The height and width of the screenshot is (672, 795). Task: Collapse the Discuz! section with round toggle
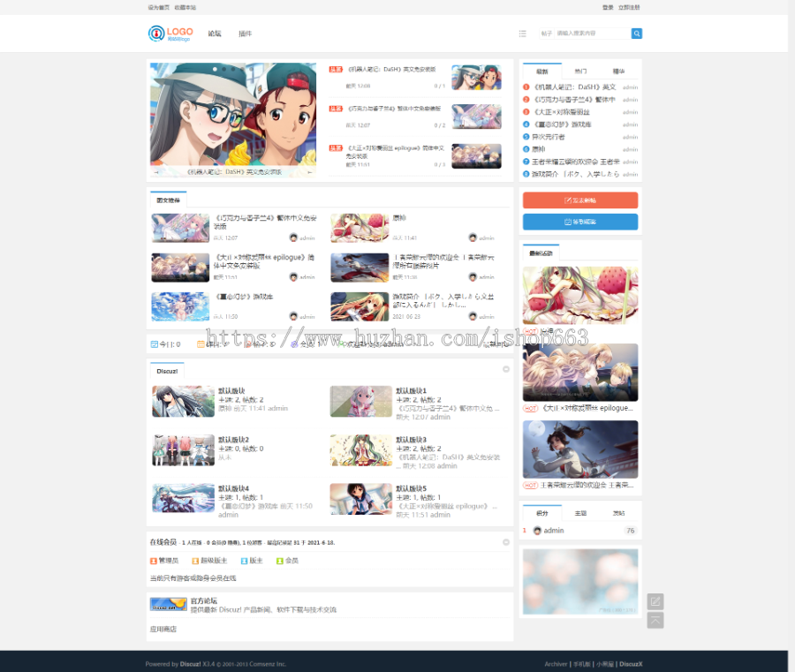click(505, 369)
